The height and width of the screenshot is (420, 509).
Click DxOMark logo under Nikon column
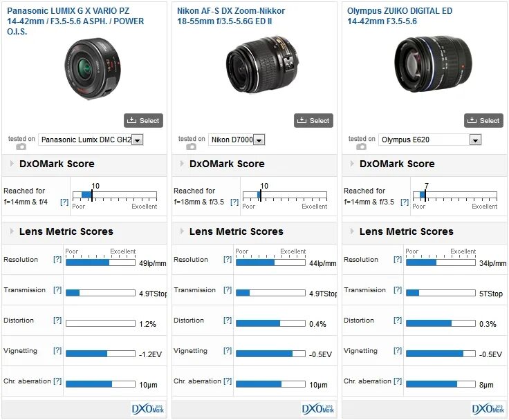pos(318,409)
